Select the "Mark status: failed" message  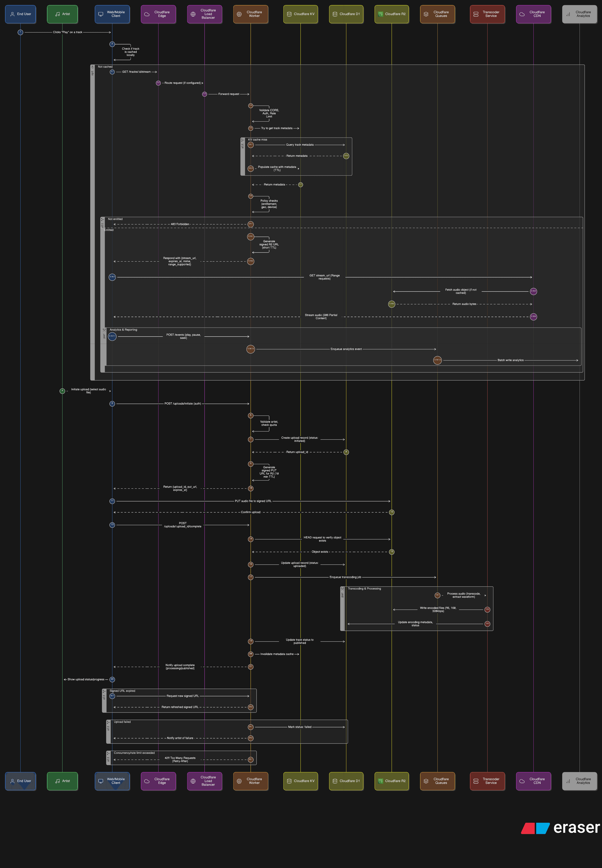tap(300, 727)
